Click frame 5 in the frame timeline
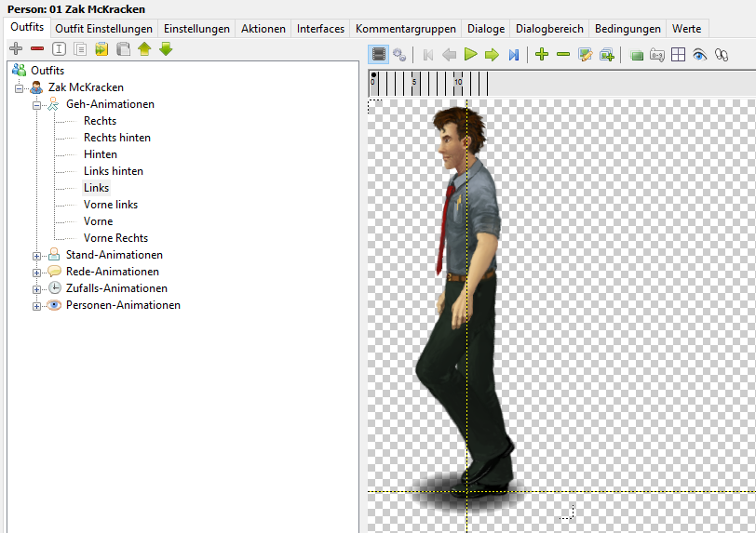This screenshot has width=756, height=533. 414,83
